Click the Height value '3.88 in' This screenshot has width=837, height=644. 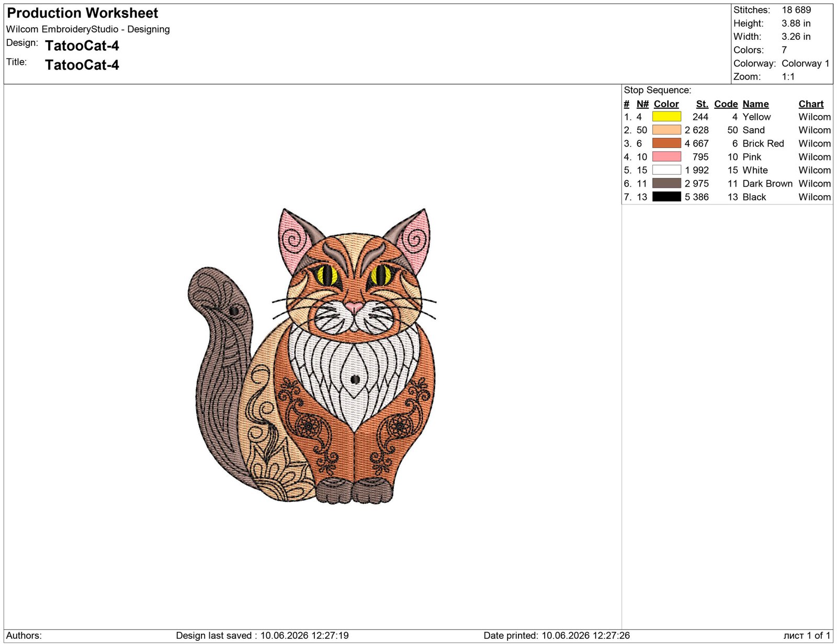pyautogui.click(x=796, y=24)
